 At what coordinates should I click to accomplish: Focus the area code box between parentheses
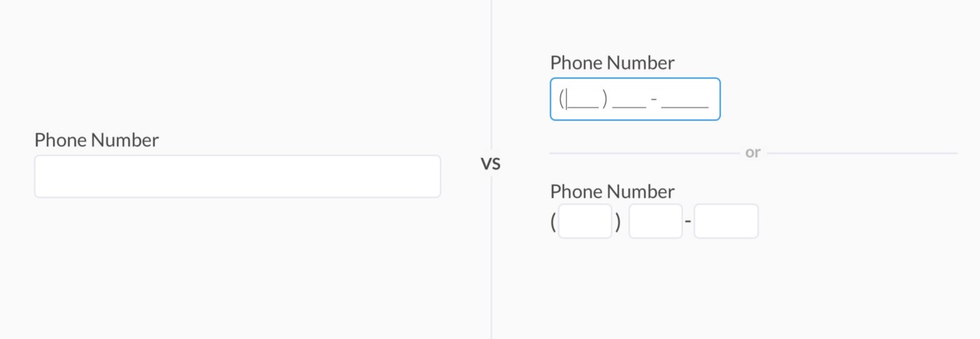coord(585,221)
